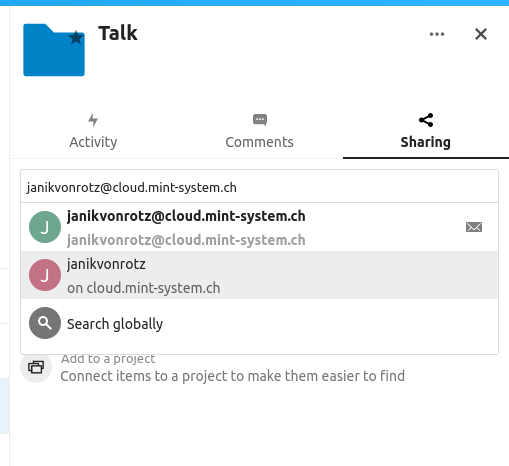This screenshot has width=509, height=466.
Task: Choose janikvonrotz on cloud.mint-system.ch
Action: click(x=259, y=275)
